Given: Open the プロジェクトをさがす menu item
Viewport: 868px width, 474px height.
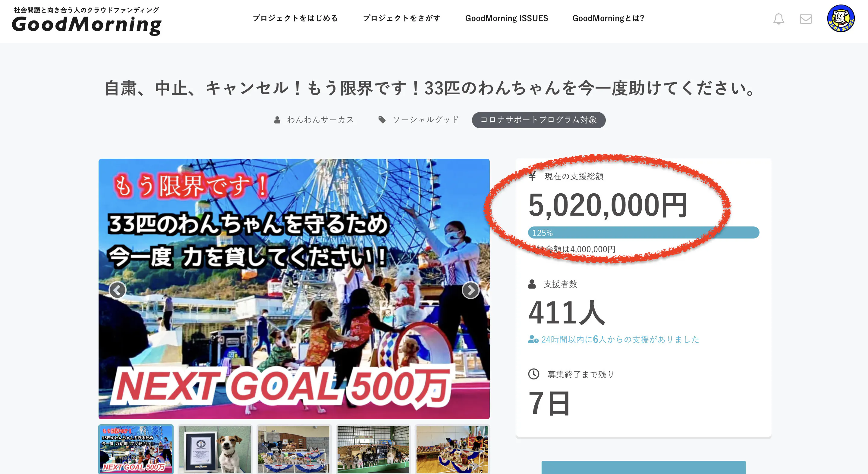Looking at the screenshot, I should pos(402,18).
